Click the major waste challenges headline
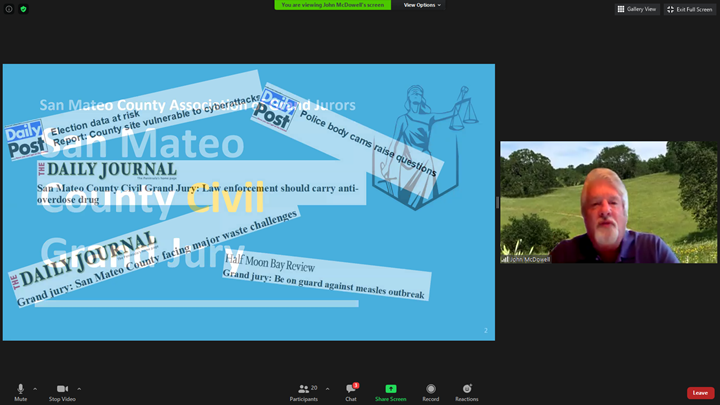 click(x=156, y=259)
